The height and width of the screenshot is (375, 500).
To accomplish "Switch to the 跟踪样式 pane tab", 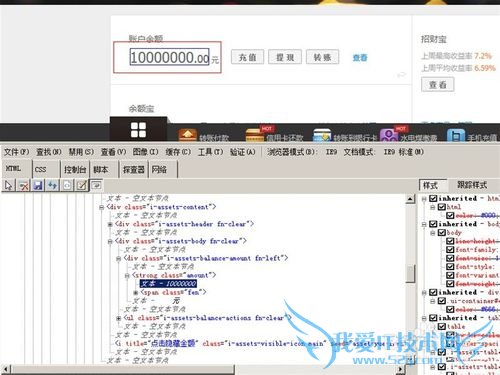I will point(472,185).
